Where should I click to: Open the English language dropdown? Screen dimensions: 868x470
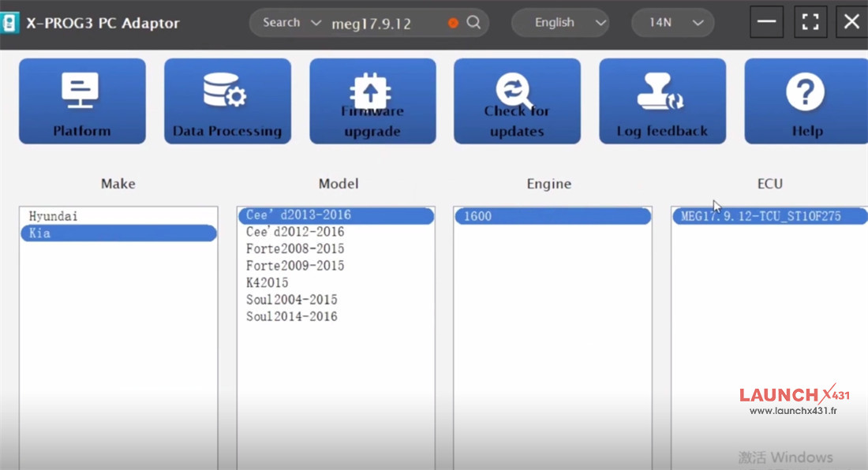(560, 23)
